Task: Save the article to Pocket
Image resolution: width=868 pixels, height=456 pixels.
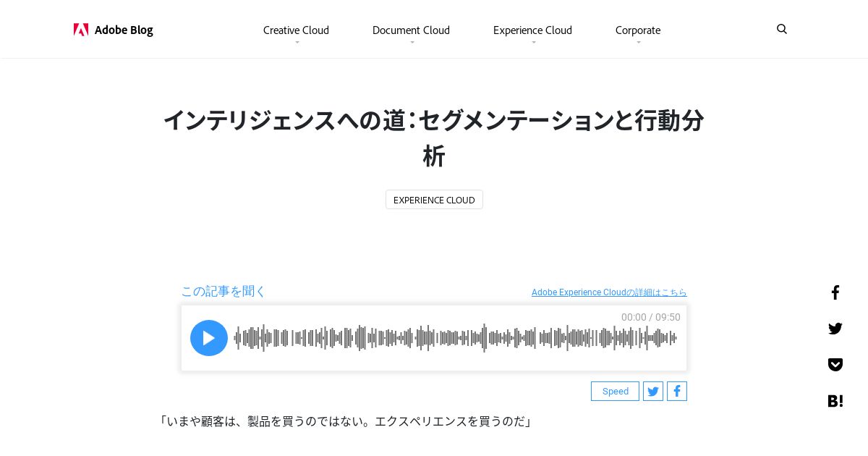Action: [x=835, y=364]
